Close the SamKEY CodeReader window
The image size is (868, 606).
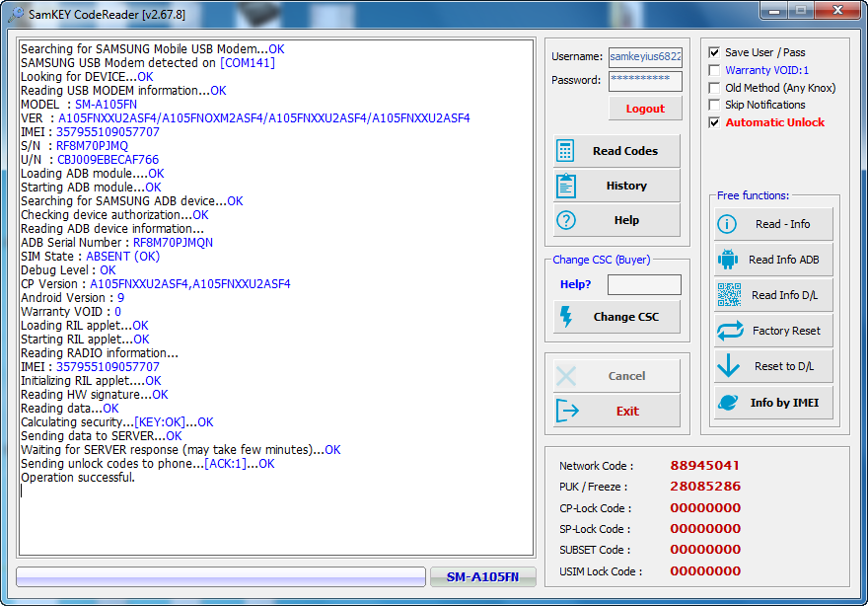(x=837, y=11)
